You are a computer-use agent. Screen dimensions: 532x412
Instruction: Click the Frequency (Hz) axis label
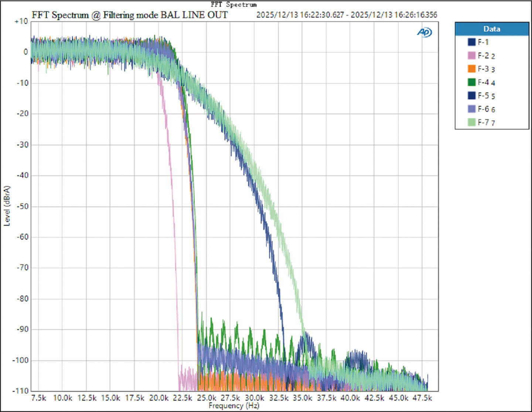click(234, 406)
